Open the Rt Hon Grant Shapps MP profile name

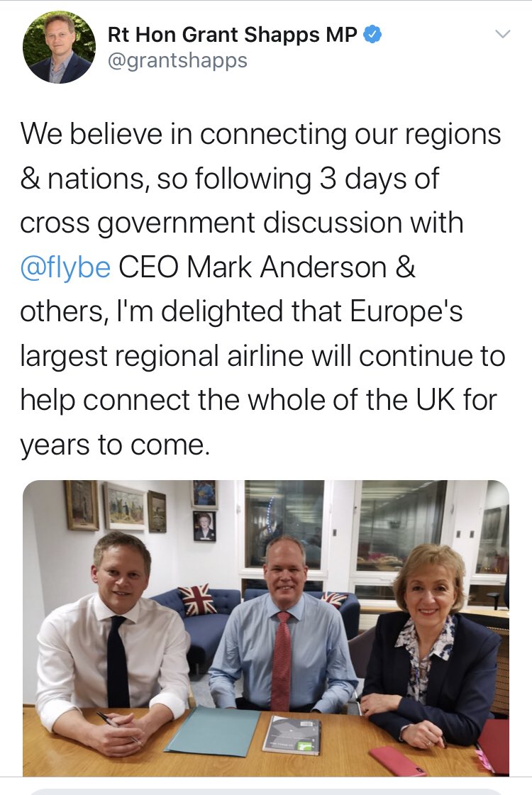(232, 35)
